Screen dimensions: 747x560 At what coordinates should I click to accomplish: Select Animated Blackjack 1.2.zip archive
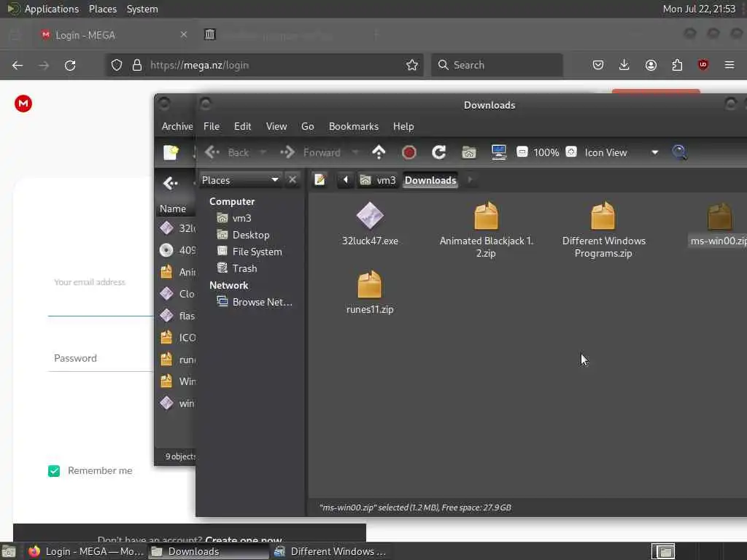point(486,230)
